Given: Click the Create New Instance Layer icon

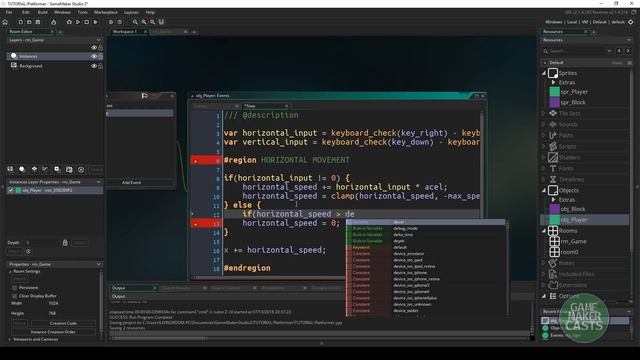Looking at the screenshot, I should pos(22,169).
